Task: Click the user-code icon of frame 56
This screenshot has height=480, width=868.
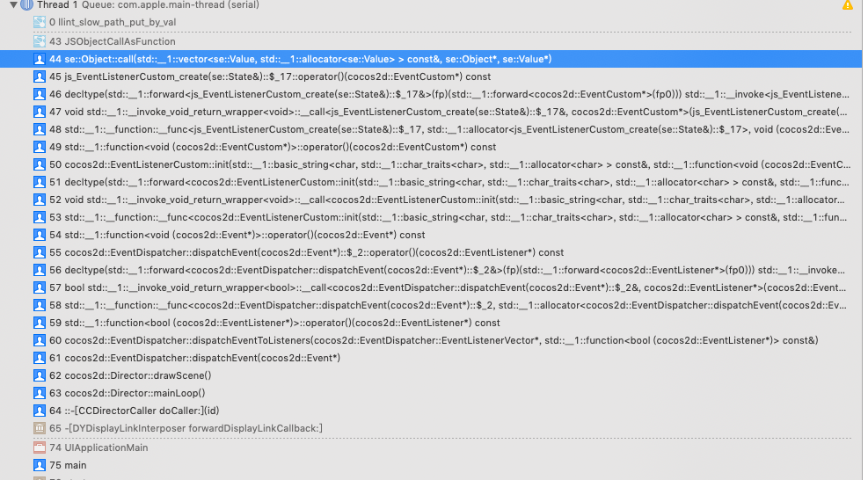Action: click(x=40, y=270)
